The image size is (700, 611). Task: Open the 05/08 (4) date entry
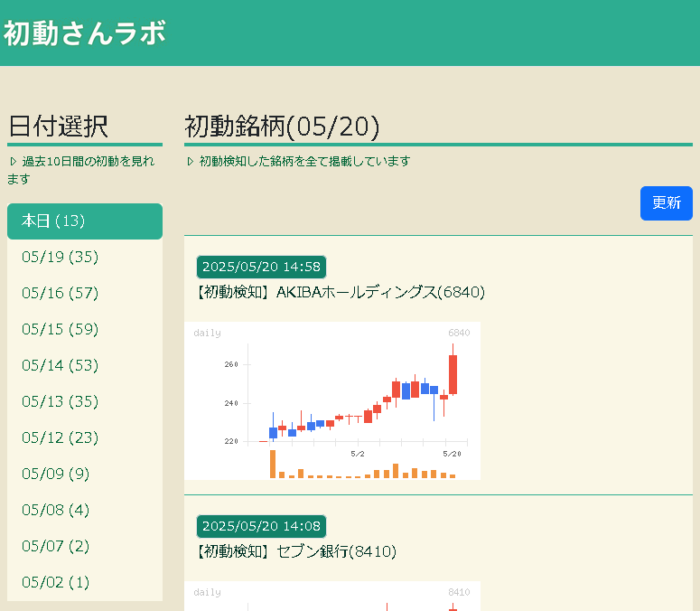pyautogui.click(x=85, y=511)
